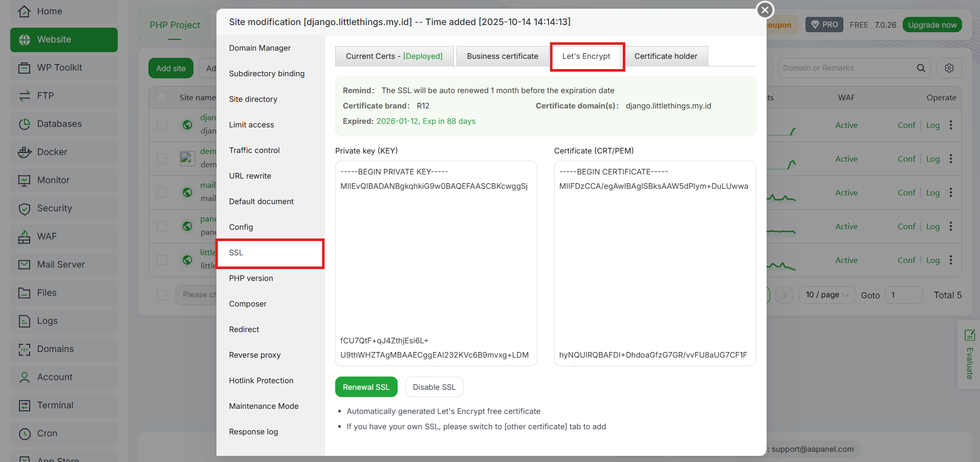Click the Log link in the third row
Image resolution: width=980 pixels, height=462 pixels.
(x=932, y=192)
